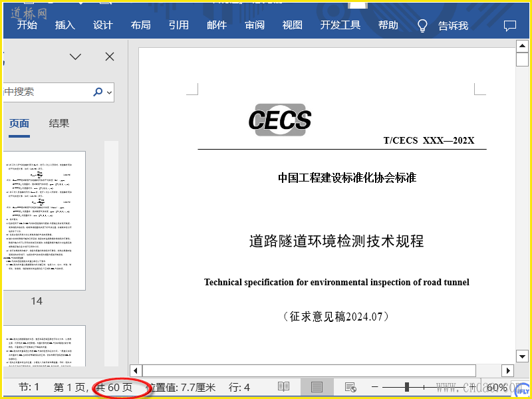
Task: Open search options dropdown arrow
Action: (x=109, y=92)
